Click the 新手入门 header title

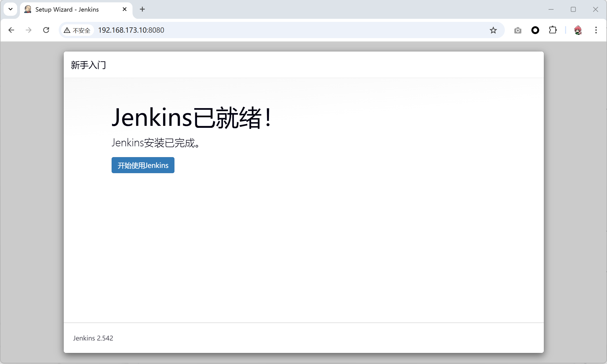[x=88, y=65]
